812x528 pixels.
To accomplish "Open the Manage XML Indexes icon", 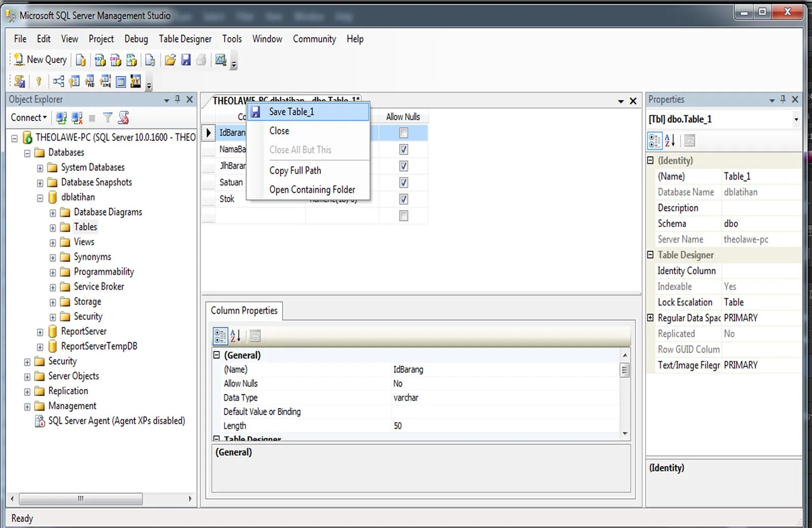I will click(105, 81).
